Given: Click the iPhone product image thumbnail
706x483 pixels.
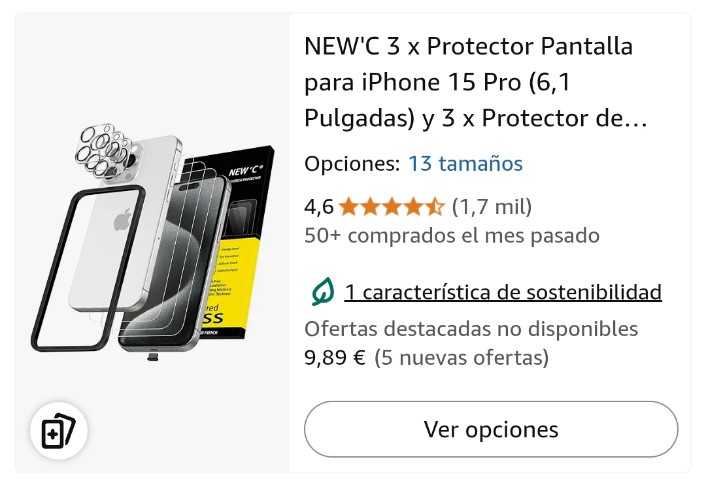Looking at the screenshot, I should click(153, 243).
